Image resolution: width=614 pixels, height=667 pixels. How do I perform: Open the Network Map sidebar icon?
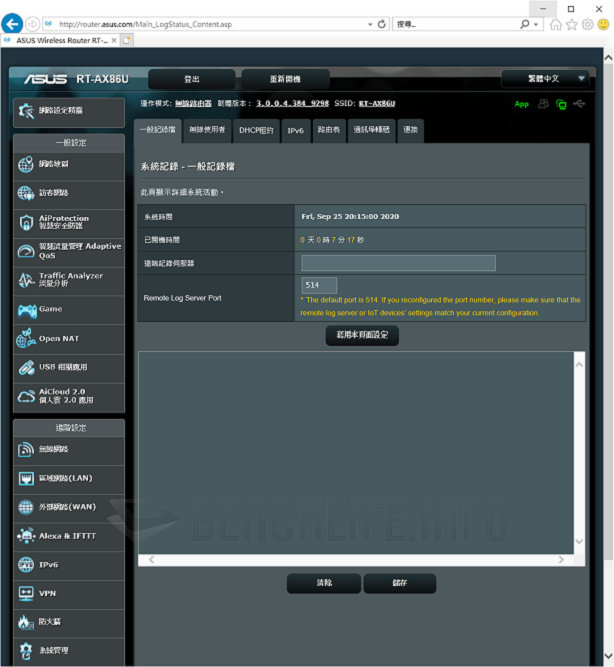coord(26,164)
